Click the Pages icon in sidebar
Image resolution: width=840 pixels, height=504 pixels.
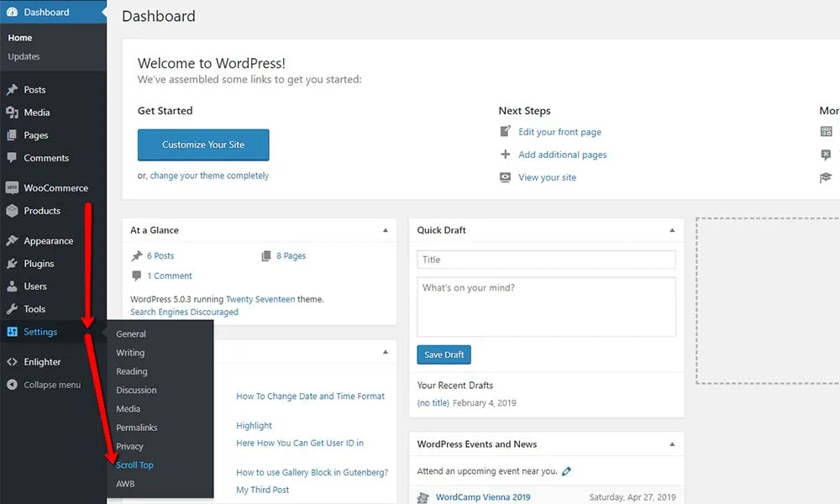coord(12,135)
